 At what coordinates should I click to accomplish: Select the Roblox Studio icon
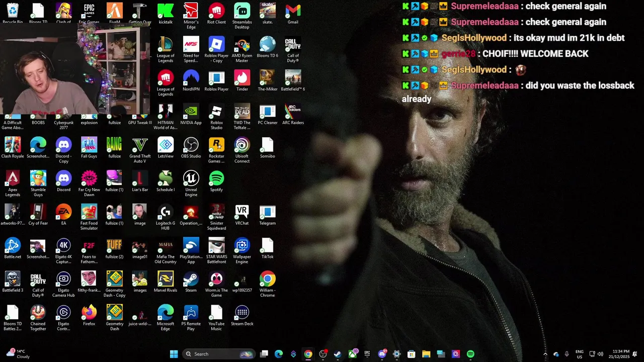pos(216,117)
